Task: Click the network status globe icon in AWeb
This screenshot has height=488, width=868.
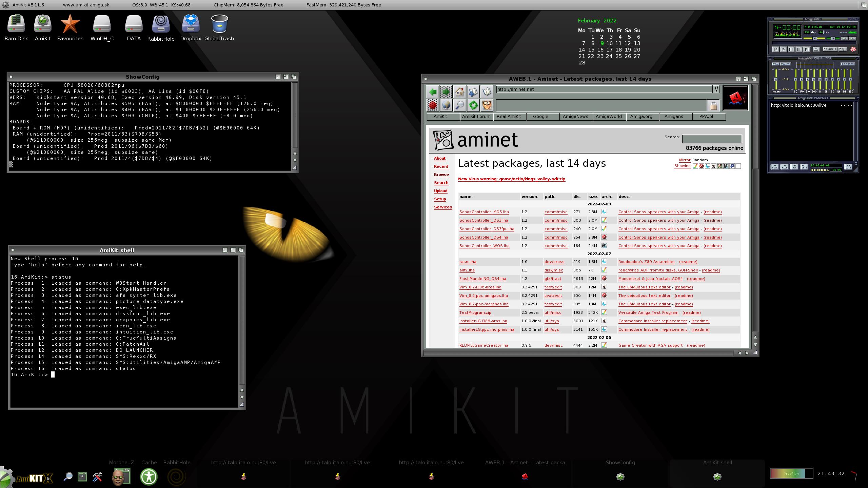Action: coord(446,105)
